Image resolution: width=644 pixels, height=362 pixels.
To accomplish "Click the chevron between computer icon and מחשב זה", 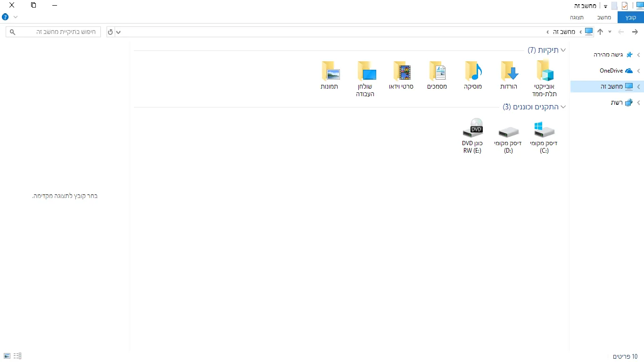I will coord(580,32).
